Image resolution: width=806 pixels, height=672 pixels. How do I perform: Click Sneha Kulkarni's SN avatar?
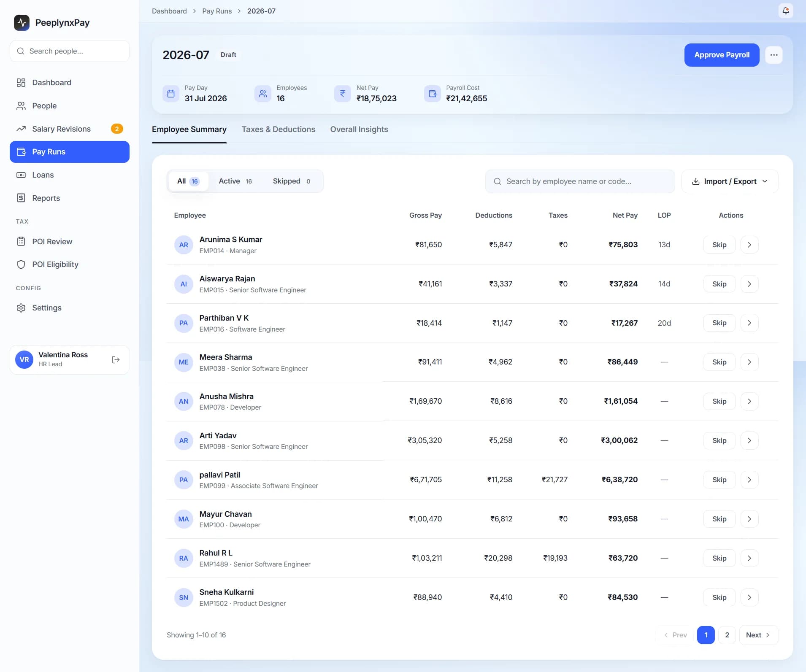pyautogui.click(x=184, y=598)
